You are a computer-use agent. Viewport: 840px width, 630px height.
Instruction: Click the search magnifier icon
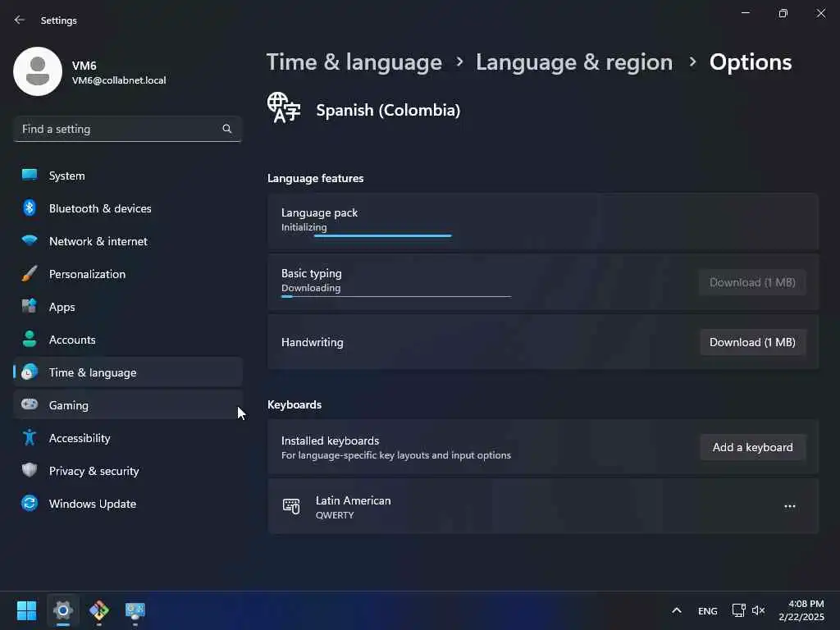coord(226,129)
